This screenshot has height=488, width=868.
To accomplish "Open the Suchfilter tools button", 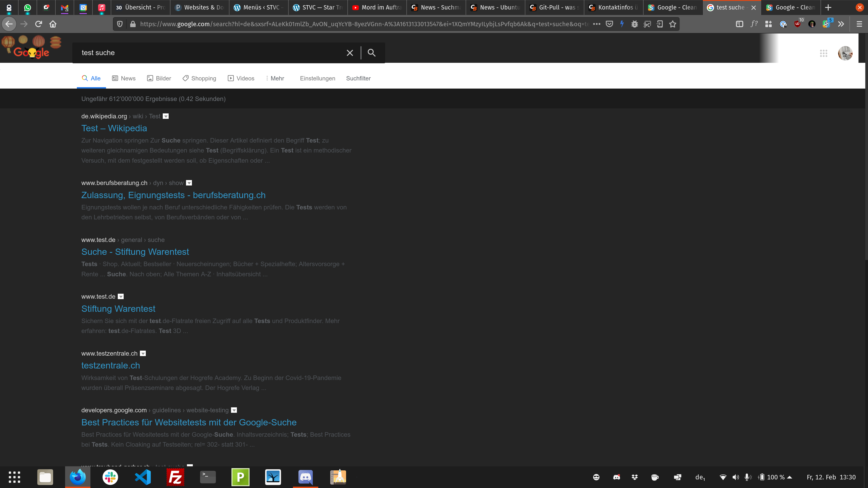I will point(358,78).
